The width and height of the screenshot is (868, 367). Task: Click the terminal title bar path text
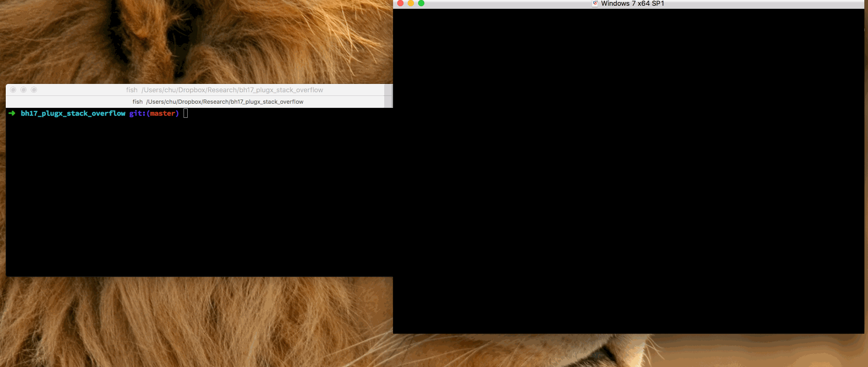(x=232, y=90)
